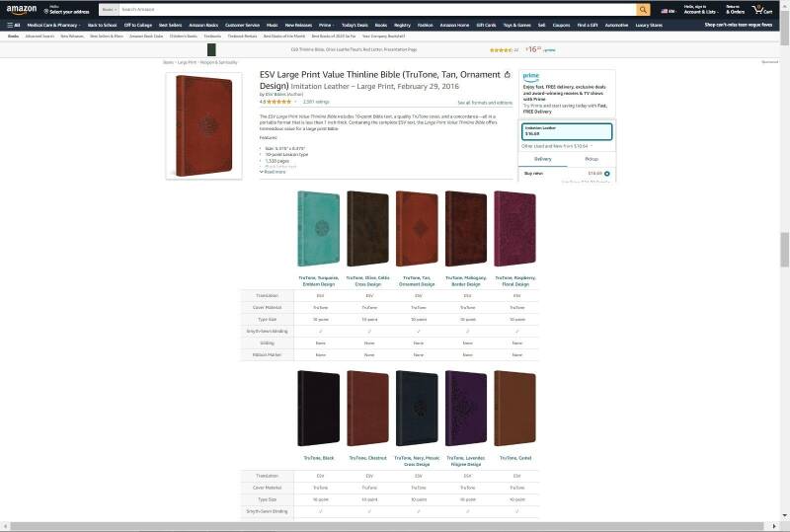Click TruTone, Camel title link
Image resolution: width=790 pixels, height=532 pixels.
514,458
